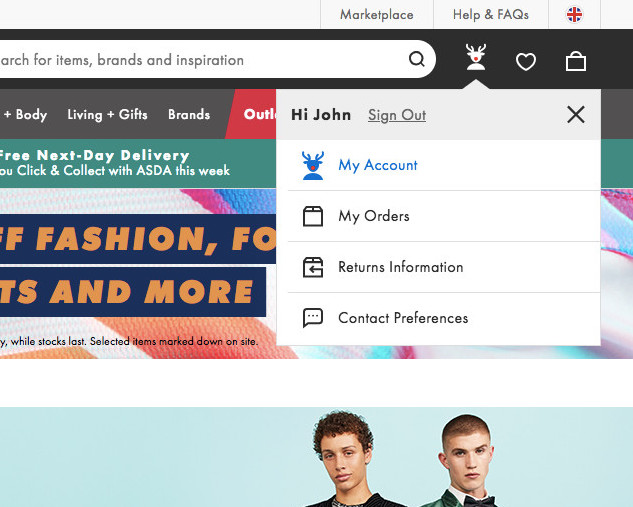The width and height of the screenshot is (633, 507).
Task: Select My Account menu entry
Action: point(378,165)
